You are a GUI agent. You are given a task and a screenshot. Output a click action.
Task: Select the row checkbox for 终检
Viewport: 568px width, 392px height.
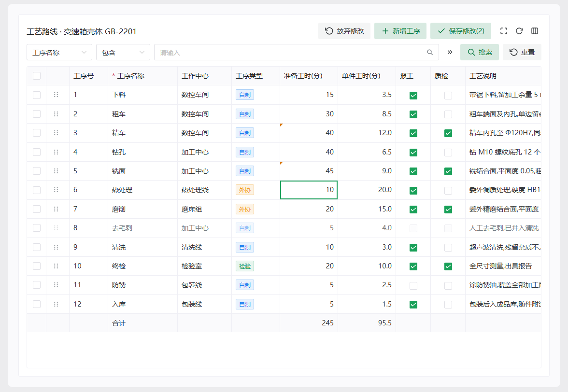point(37,266)
